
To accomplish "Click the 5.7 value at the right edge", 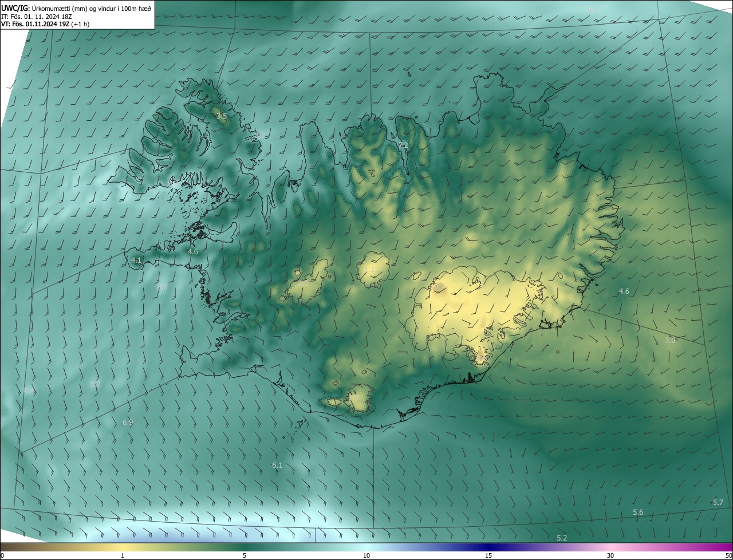I will pyautogui.click(x=718, y=502).
